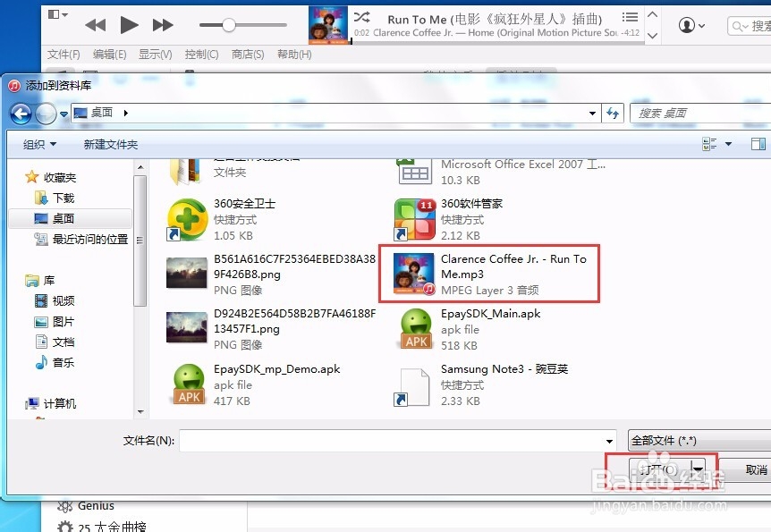Viewport: 771px width, 532px height.
Task: Select the Microsoft Office Excel 2007 file
Action: (x=501, y=172)
